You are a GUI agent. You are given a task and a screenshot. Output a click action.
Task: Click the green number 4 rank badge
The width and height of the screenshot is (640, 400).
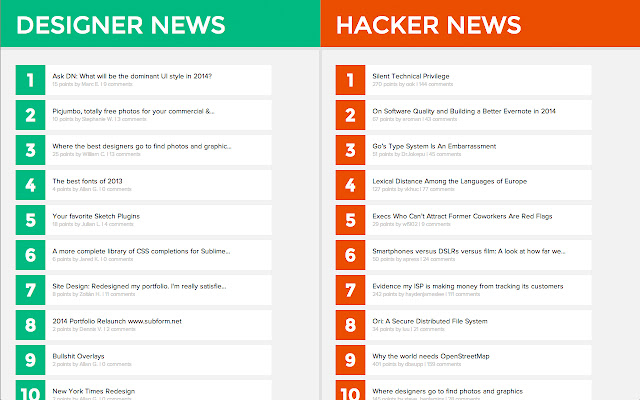(31, 185)
